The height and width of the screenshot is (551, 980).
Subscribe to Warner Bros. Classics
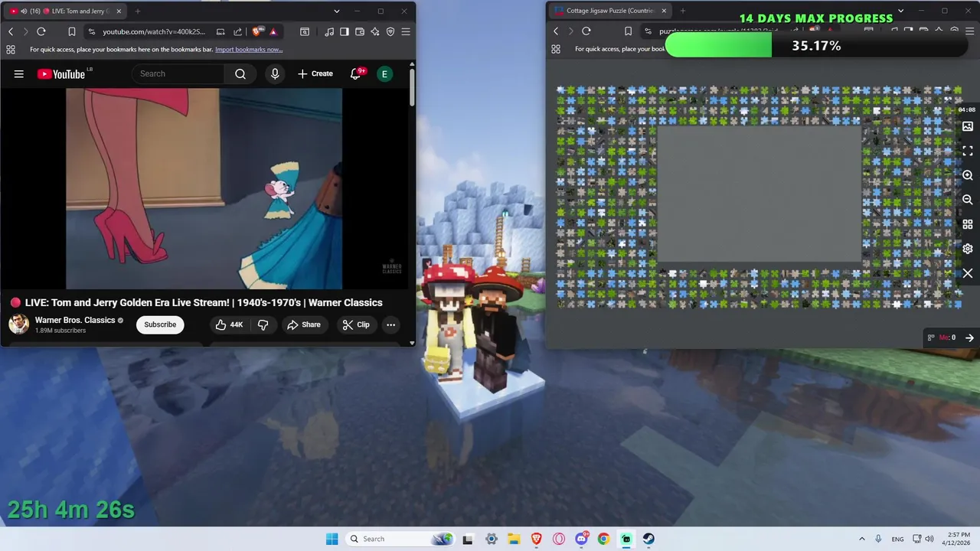click(x=160, y=324)
